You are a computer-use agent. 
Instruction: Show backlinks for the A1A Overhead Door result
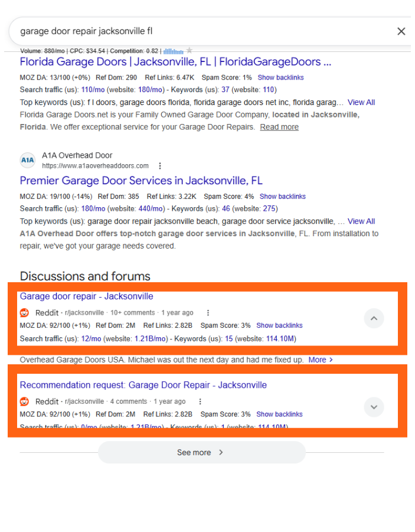tap(283, 197)
